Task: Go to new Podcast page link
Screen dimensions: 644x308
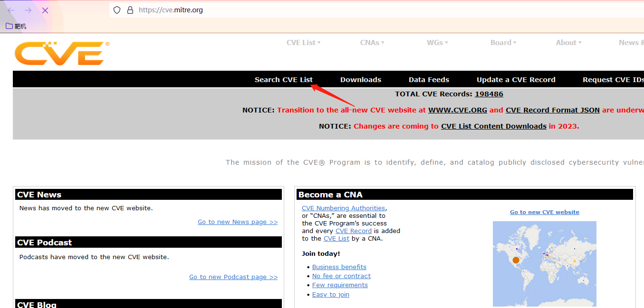Action: pos(233,277)
